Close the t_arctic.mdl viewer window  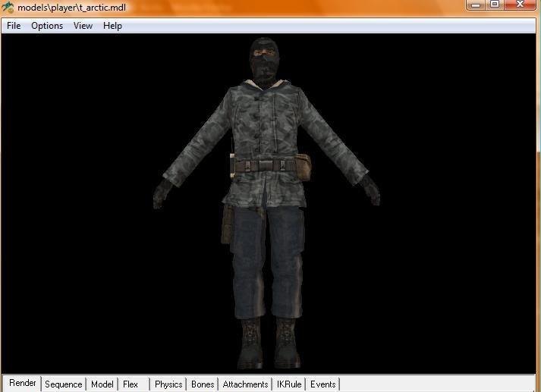[x=521, y=5]
